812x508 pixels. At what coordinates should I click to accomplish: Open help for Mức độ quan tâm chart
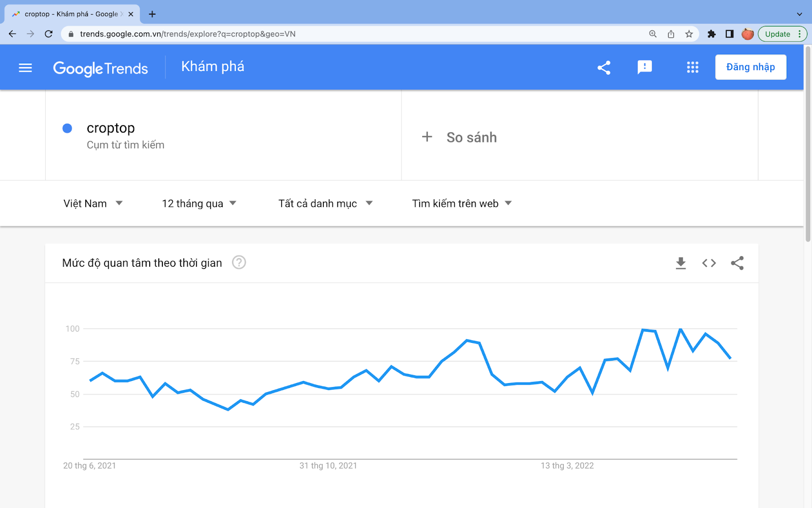click(239, 263)
